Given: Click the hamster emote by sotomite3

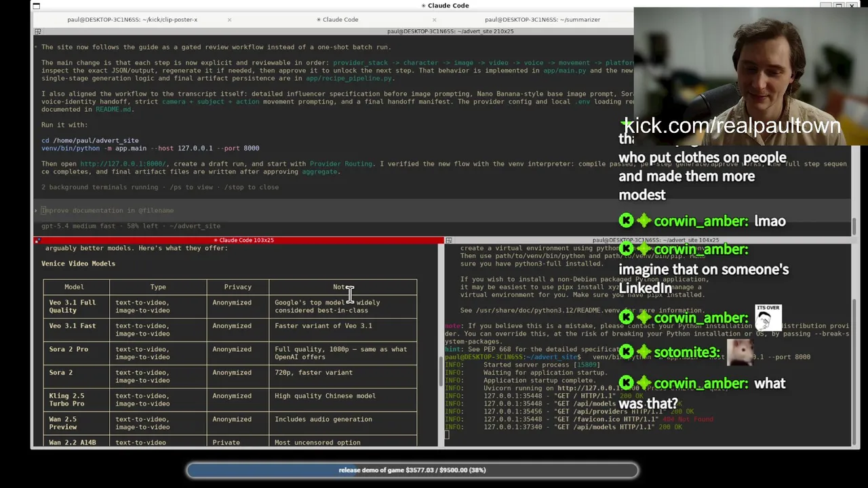Looking at the screenshot, I should (x=739, y=352).
